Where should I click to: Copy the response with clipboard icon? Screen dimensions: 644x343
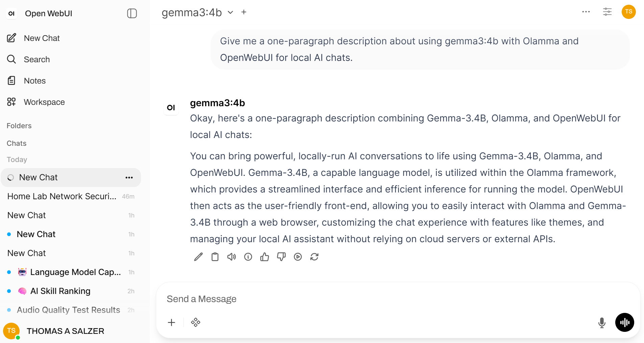[x=215, y=257]
